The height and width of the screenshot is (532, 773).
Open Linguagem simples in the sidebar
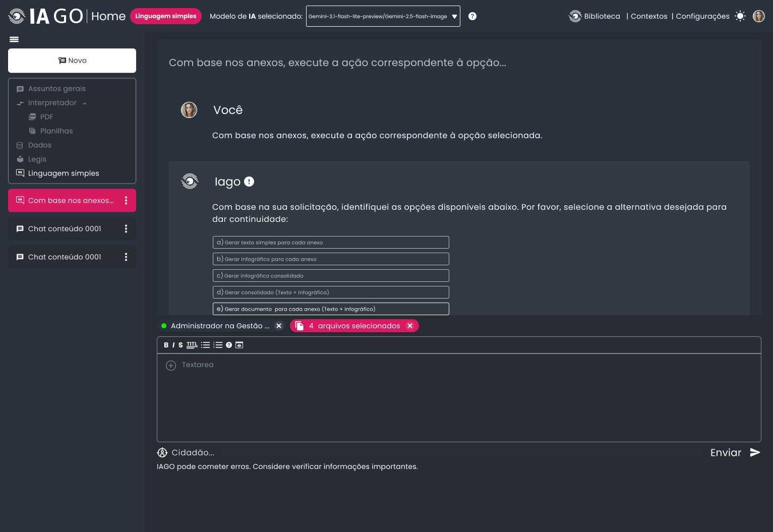tap(64, 173)
